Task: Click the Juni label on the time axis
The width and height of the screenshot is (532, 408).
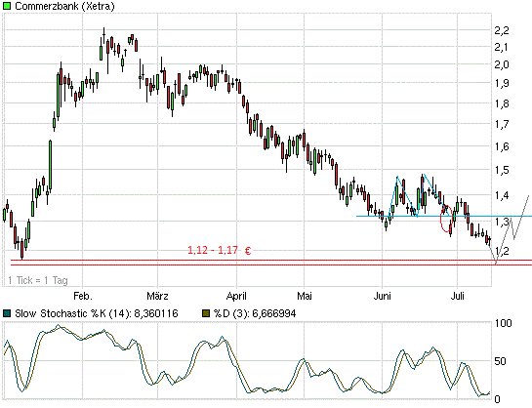Action: coord(383,296)
